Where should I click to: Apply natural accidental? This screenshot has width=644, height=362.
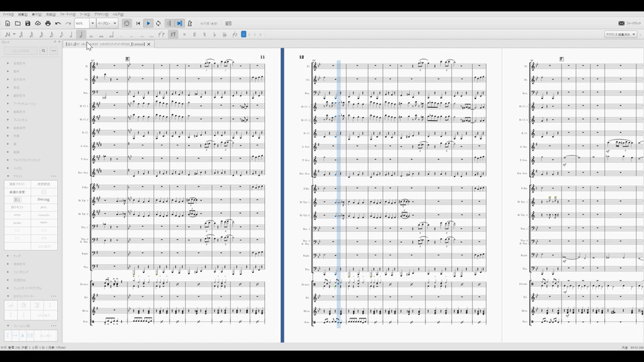205,34
